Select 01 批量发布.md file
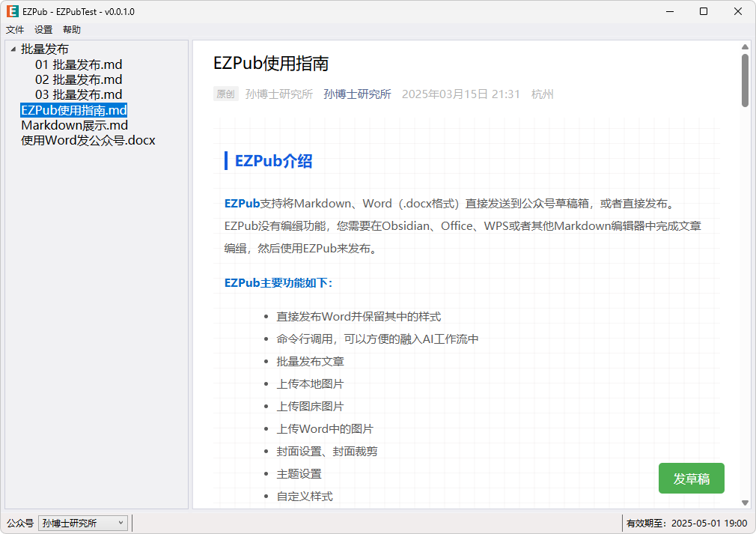The height and width of the screenshot is (534, 756). coord(79,64)
